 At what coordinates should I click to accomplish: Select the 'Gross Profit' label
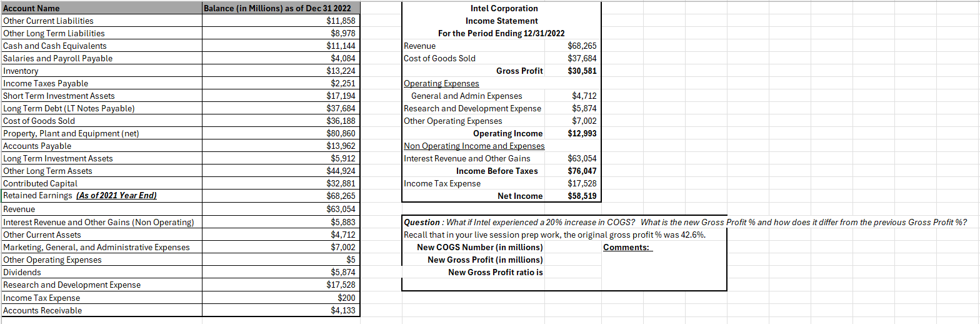click(x=519, y=71)
